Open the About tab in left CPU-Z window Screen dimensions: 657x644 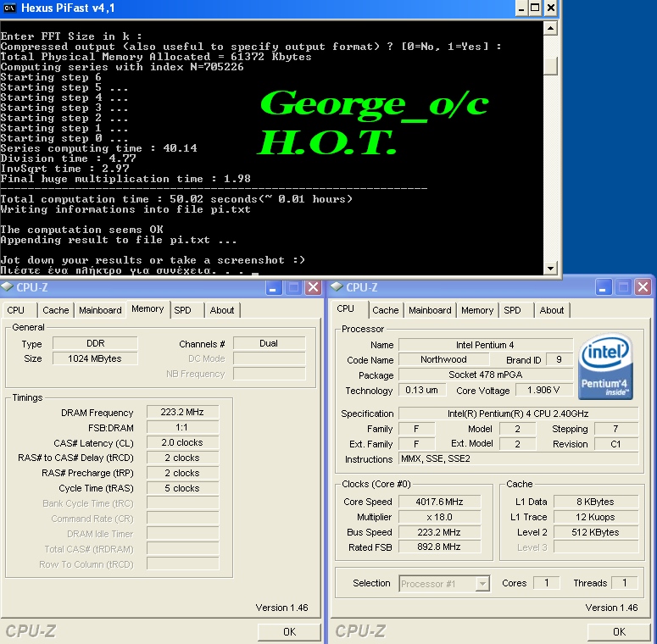222,310
